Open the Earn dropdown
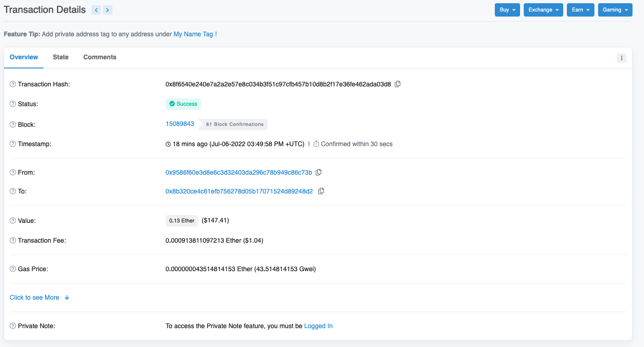 point(580,10)
